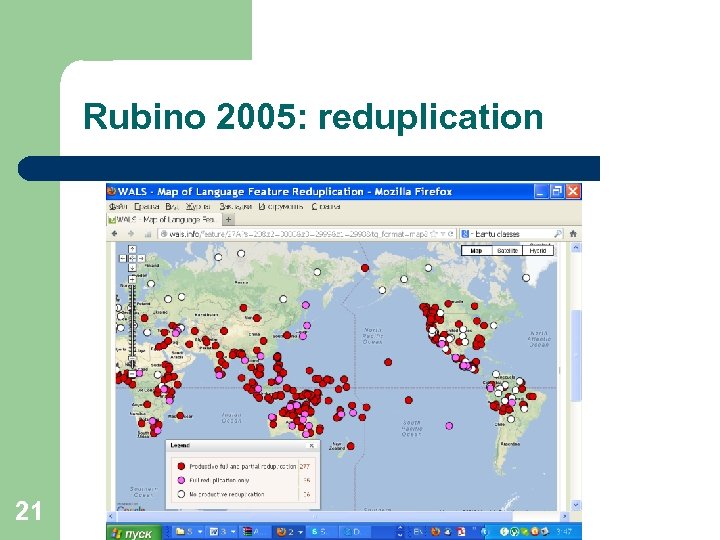The image size is (720, 540).
Task: Switch map type to Satellite view
Action: pos(507,251)
